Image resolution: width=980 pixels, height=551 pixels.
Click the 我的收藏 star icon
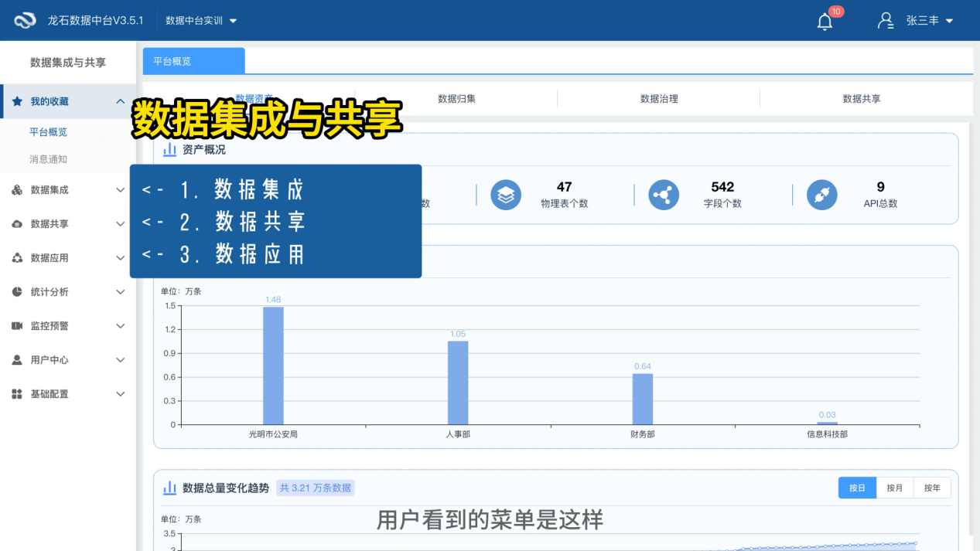pyautogui.click(x=17, y=100)
